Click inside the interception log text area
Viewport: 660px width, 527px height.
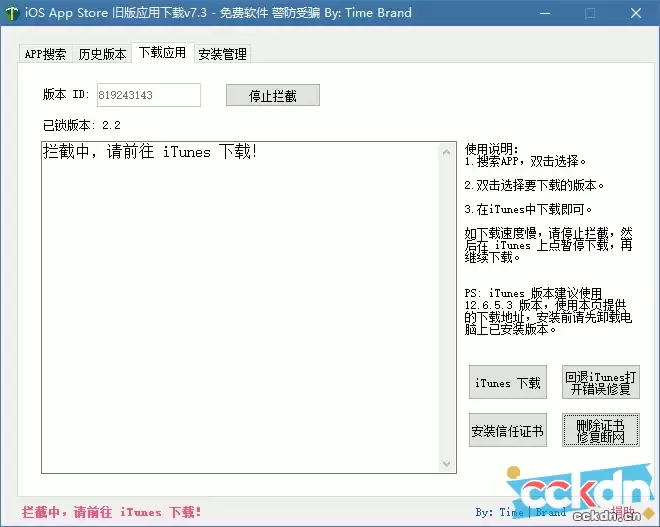coord(240,307)
